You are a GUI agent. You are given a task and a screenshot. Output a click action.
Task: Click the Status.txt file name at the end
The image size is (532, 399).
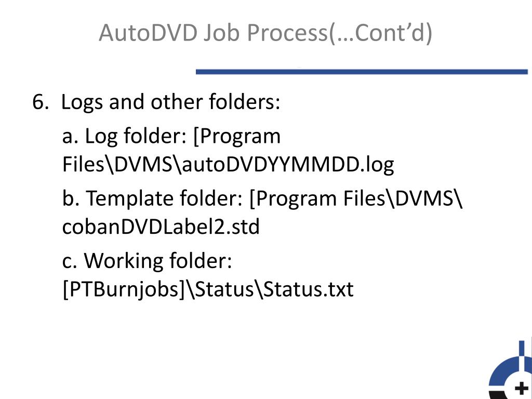[x=309, y=289]
